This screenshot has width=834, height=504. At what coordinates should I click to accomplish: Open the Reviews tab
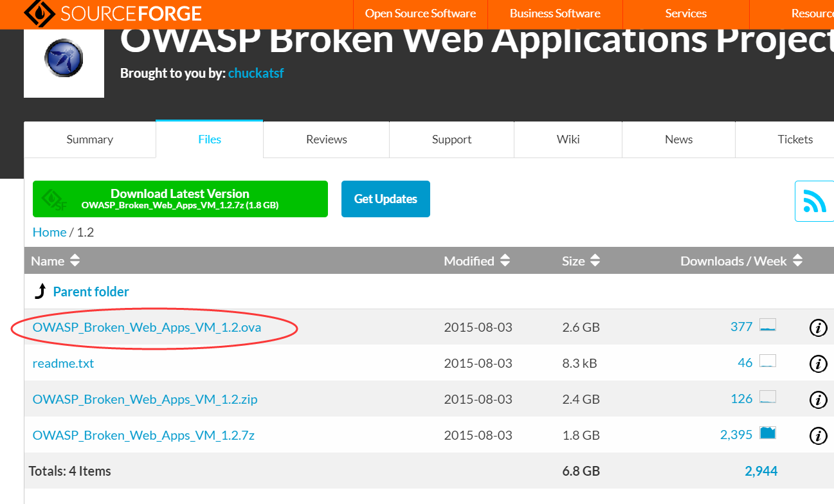[x=326, y=139]
